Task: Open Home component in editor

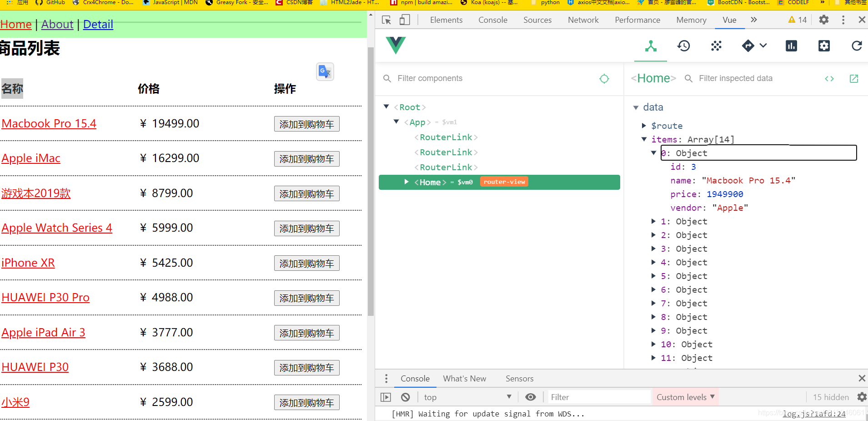Action: 854,79
